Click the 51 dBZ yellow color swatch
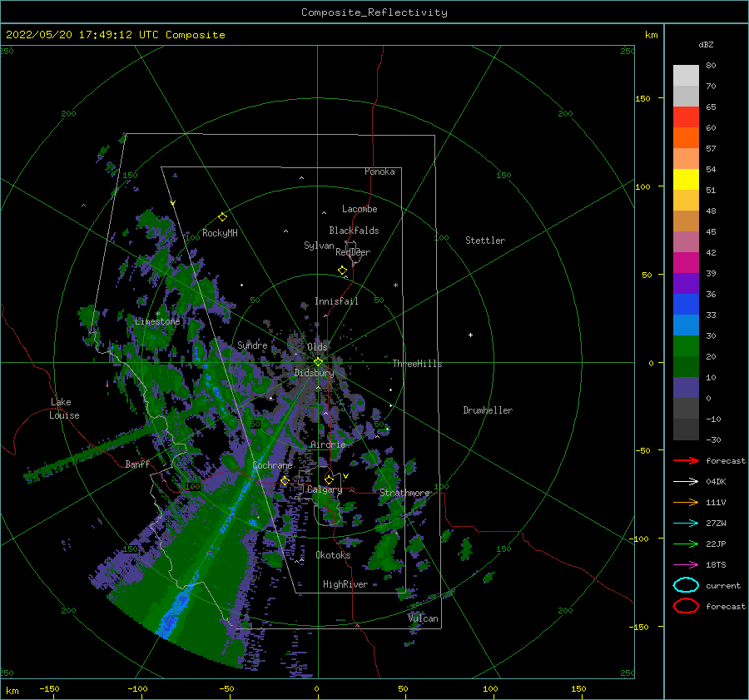749x700 pixels. 686,180
